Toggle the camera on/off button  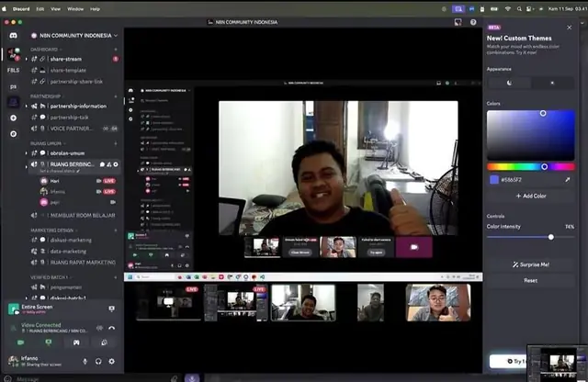point(20,343)
